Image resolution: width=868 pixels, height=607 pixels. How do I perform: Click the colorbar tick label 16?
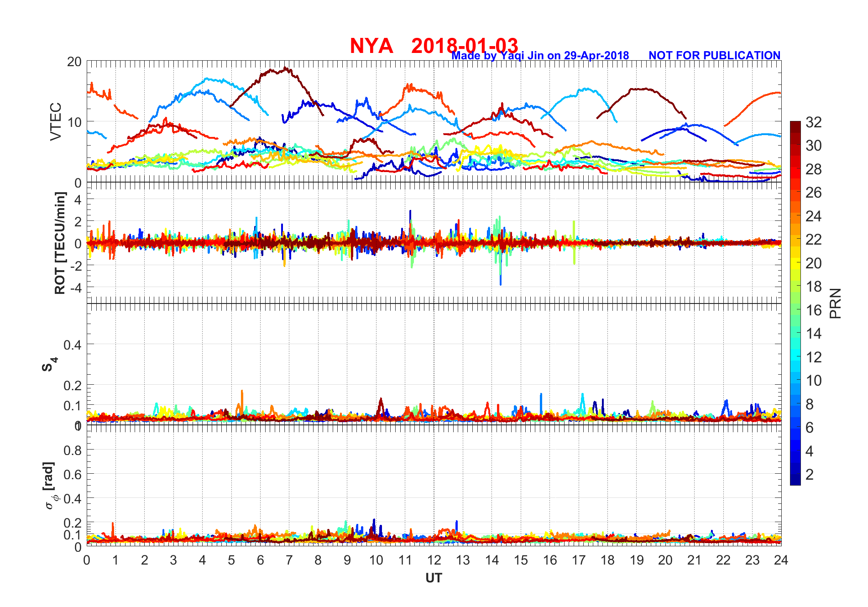coord(813,310)
